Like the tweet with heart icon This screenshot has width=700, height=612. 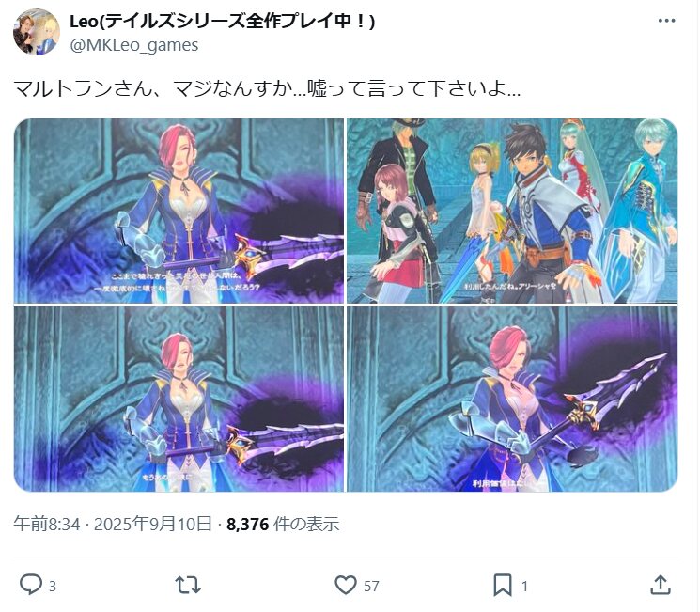[346, 585]
